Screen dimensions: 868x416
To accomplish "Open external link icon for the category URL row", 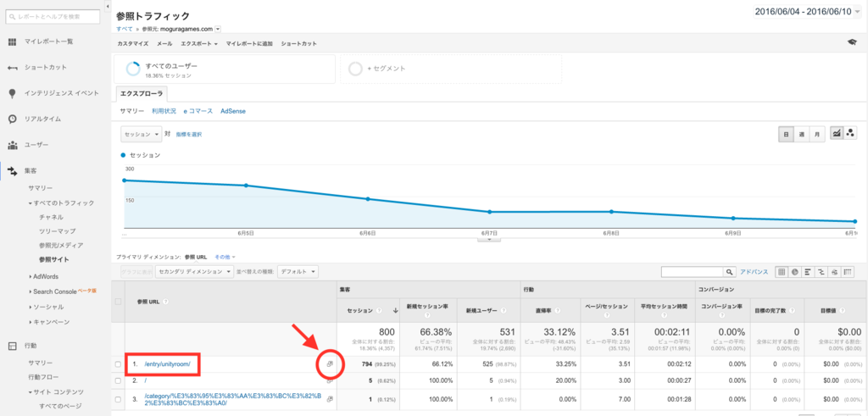I will 329,399.
